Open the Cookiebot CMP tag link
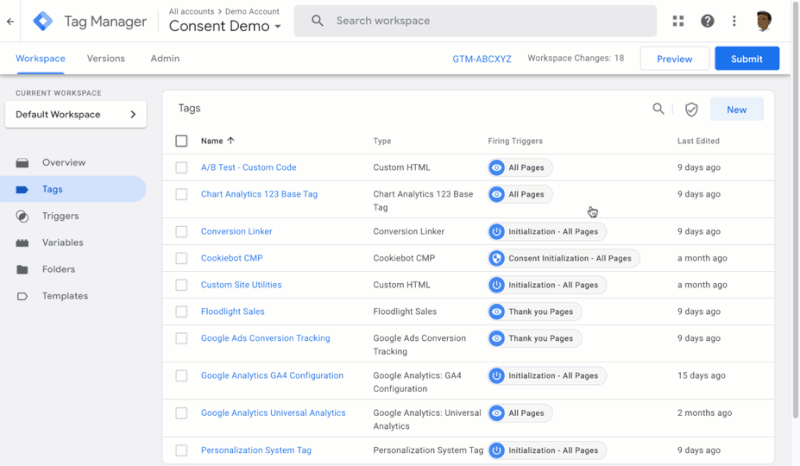This screenshot has height=466, width=800. coord(231,258)
